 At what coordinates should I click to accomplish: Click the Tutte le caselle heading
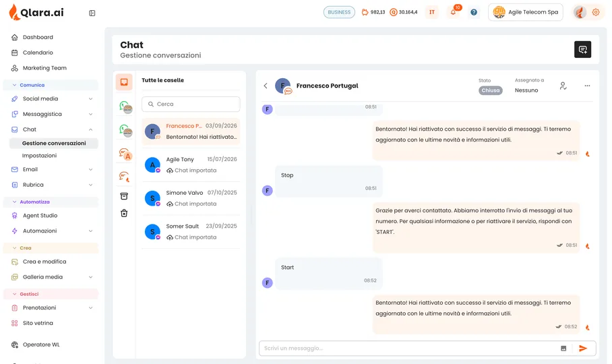click(x=162, y=80)
